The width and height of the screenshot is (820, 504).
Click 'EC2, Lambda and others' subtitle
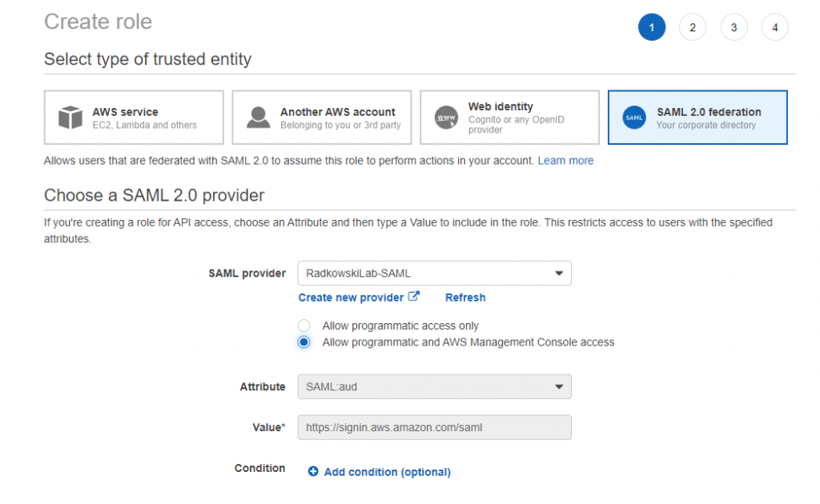(144, 126)
